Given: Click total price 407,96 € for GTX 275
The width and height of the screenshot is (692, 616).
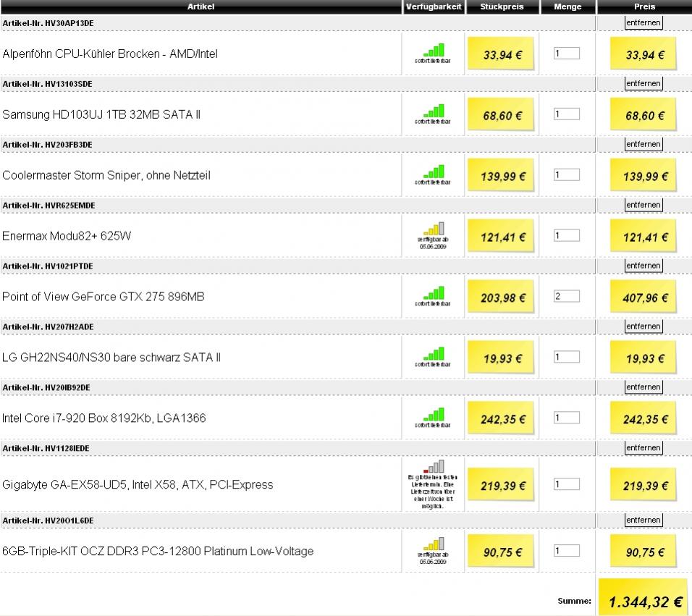Looking at the screenshot, I should pyautogui.click(x=644, y=296).
